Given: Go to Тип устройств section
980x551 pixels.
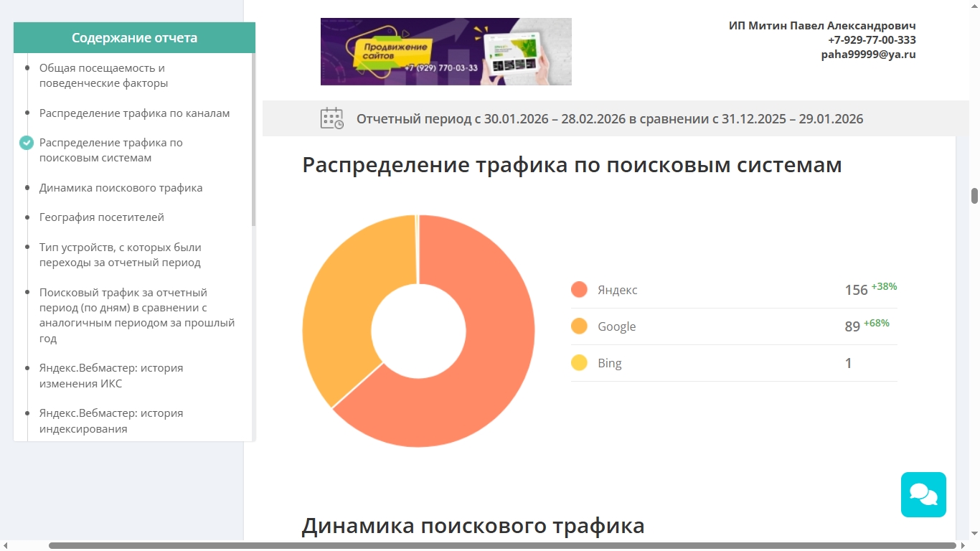Looking at the screenshot, I should [121, 255].
